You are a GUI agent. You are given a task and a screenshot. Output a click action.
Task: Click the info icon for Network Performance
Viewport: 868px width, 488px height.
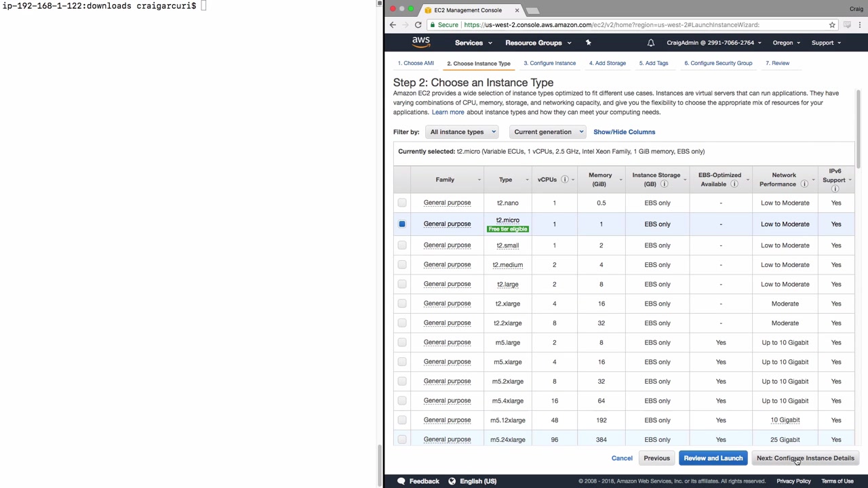click(x=804, y=184)
